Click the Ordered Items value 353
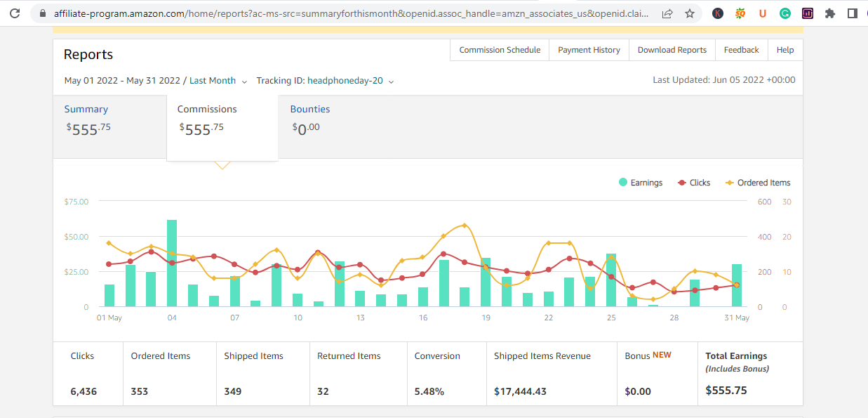Viewport: 868px width, 418px height. pos(140,391)
